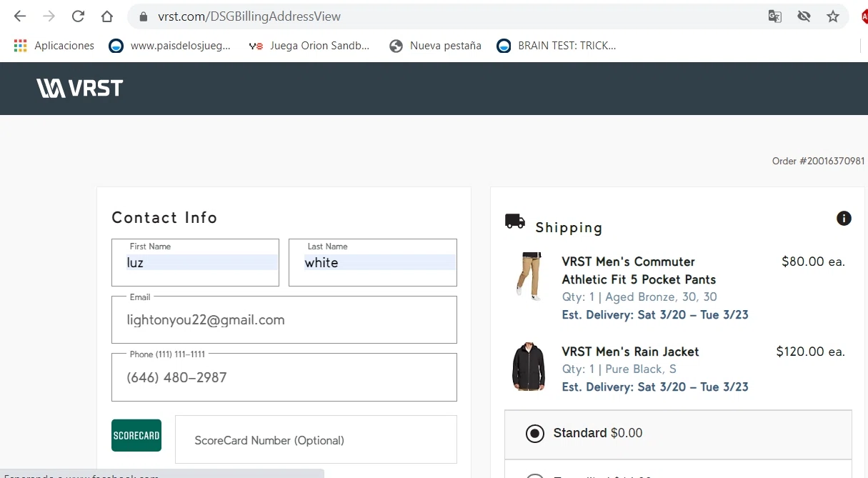Image resolution: width=868 pixels, height=478 pixels.
Task: Click the pants Est. Delivery date line
Action: coord(655,314)
